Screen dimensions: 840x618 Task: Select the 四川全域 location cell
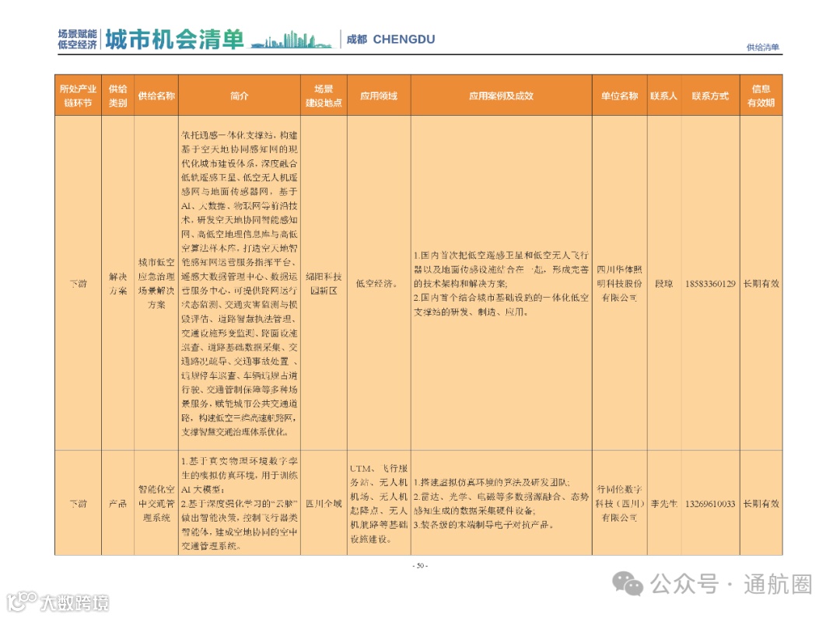[324, 504]
